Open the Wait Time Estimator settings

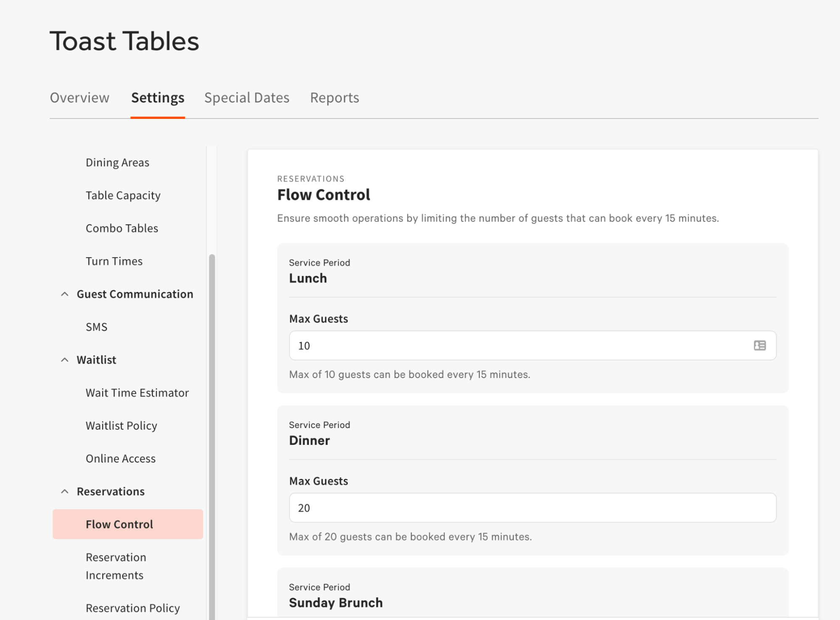click(137, 392)
